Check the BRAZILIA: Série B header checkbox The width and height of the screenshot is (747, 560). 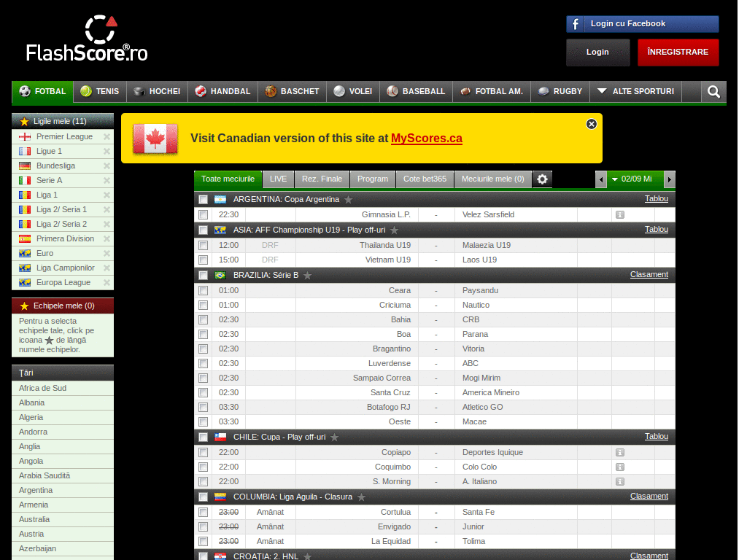(x=203, y=275)
